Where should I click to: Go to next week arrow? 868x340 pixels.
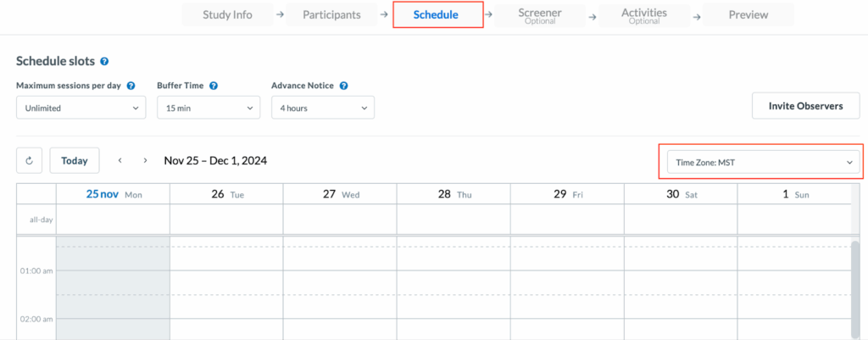pos(146,160)
